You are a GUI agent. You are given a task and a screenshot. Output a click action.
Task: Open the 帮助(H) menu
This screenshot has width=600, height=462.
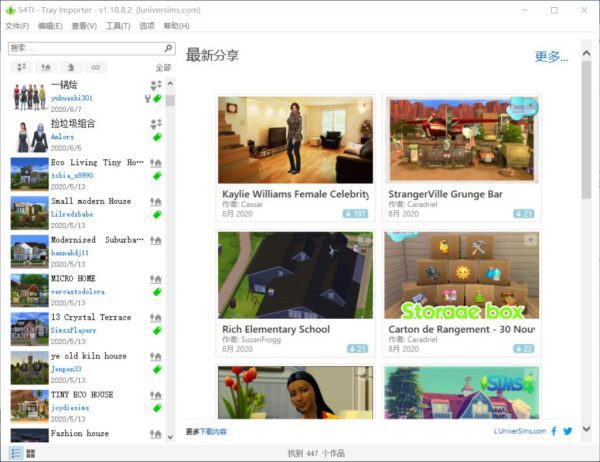point(176,26)
